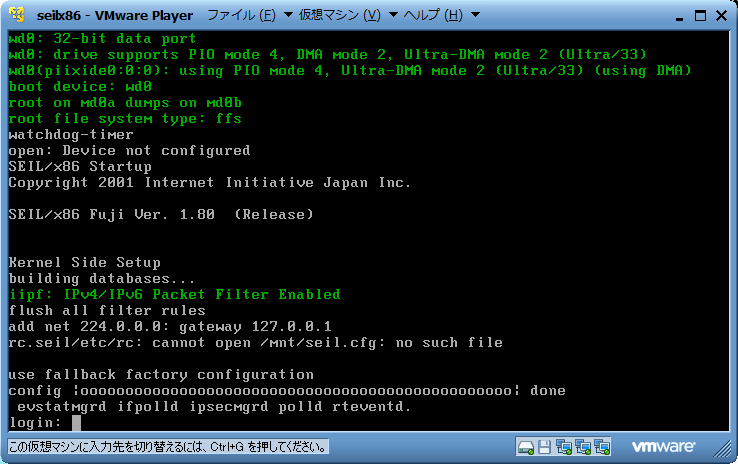Click the 'boot device: wd0' line

pyautogui.click(x=80, y=87)
